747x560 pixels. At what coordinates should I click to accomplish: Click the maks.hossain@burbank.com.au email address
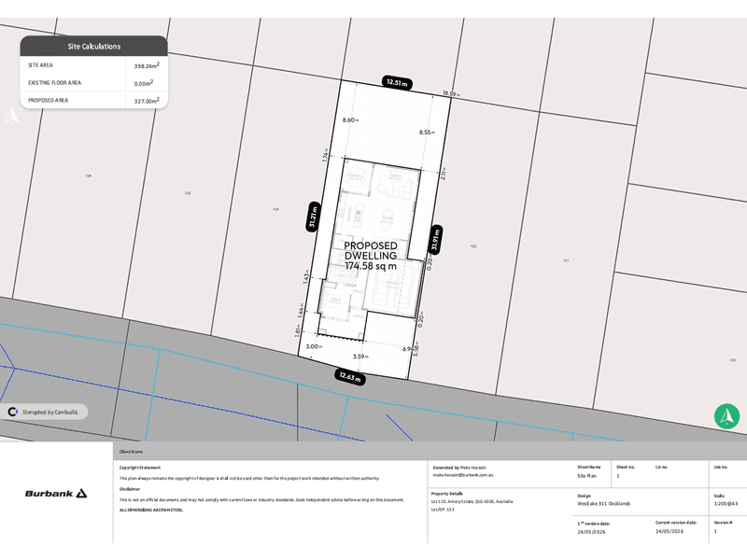463,475
